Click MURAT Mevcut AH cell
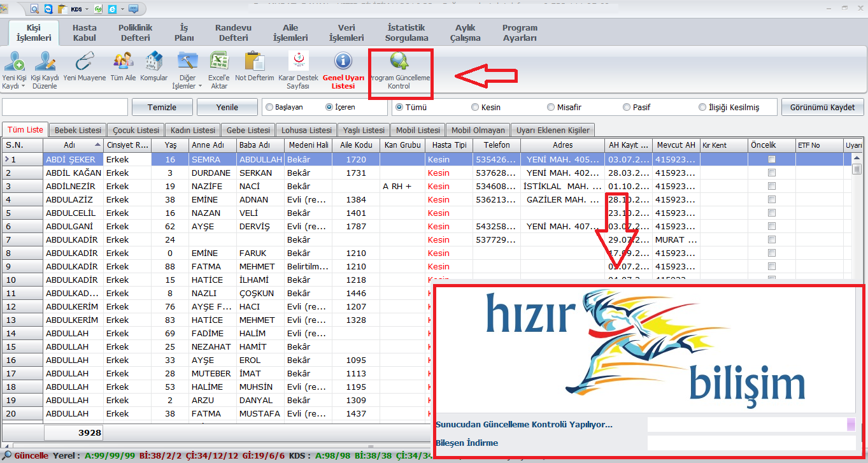The width and height of the screenshot is (868, 463). (x=676, y=239)
